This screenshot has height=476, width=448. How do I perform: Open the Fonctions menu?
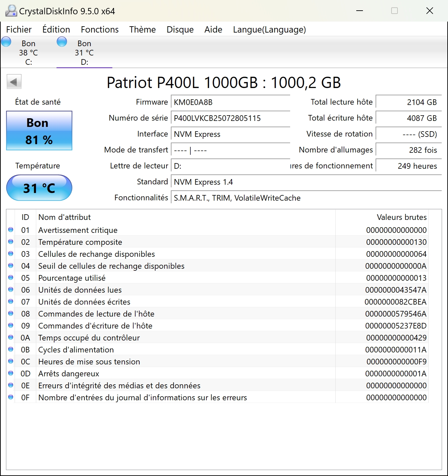(100, 30)
